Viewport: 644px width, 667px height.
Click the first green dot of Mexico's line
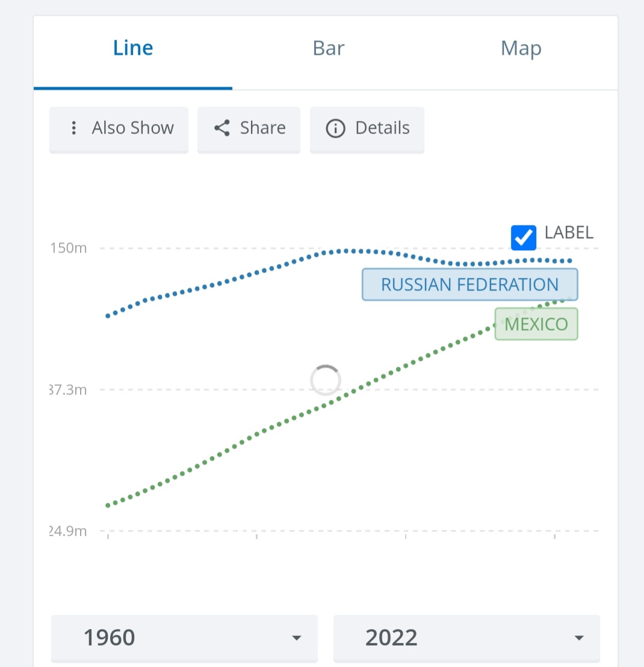pos(108,505)
